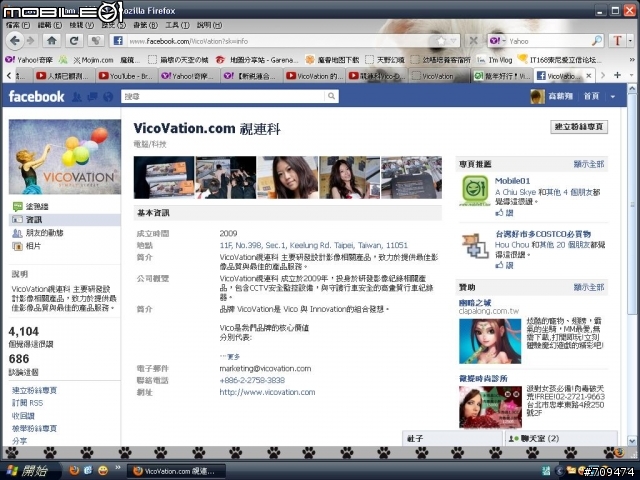Click 訂閱 RSS link
This screenshot has width=640, height=480.
[27, 403]
